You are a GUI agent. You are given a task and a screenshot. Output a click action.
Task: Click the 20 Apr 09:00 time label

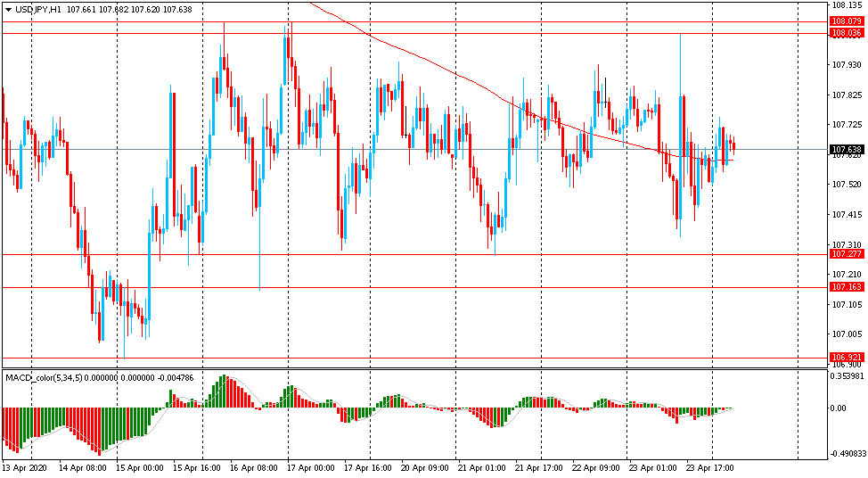coord(424,468)
